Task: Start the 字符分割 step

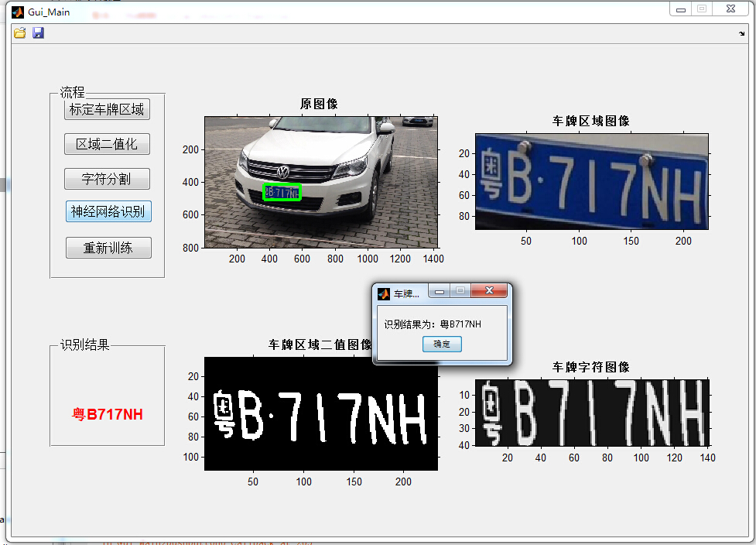Action: click(107, 179)
